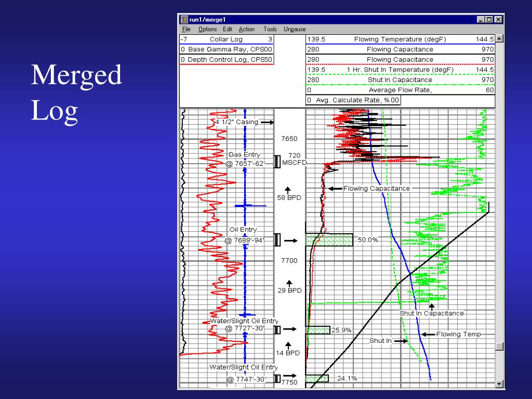Image resolution: width=532 pixels, height=399 pixels.
Task: Click the Flowing Capacitance plot annotation
Action: (377, 188)
